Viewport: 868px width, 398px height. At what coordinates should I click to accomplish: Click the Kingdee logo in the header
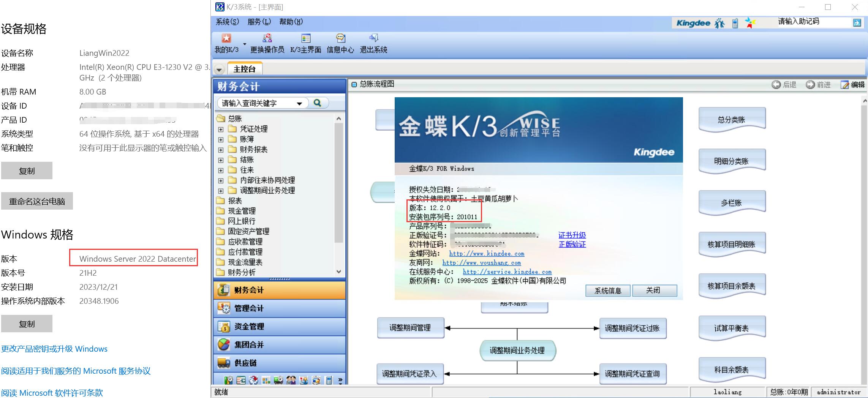tap(693, 23)
